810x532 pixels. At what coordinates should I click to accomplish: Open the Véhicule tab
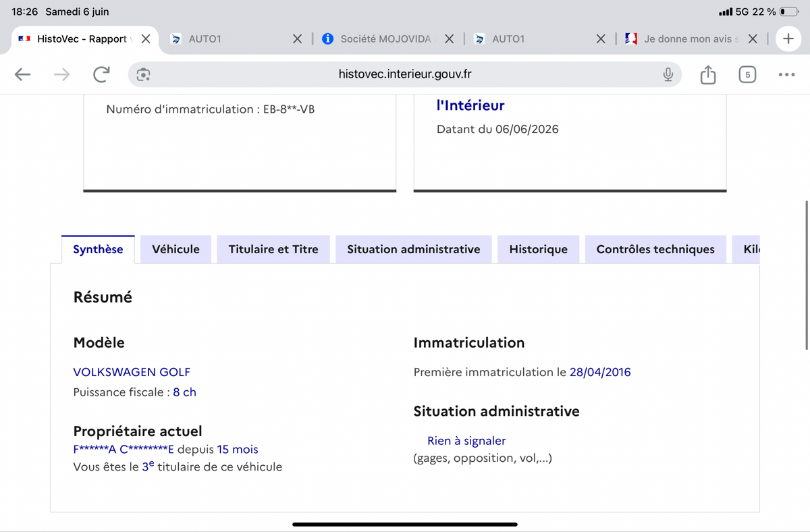(x=176, y=249)
